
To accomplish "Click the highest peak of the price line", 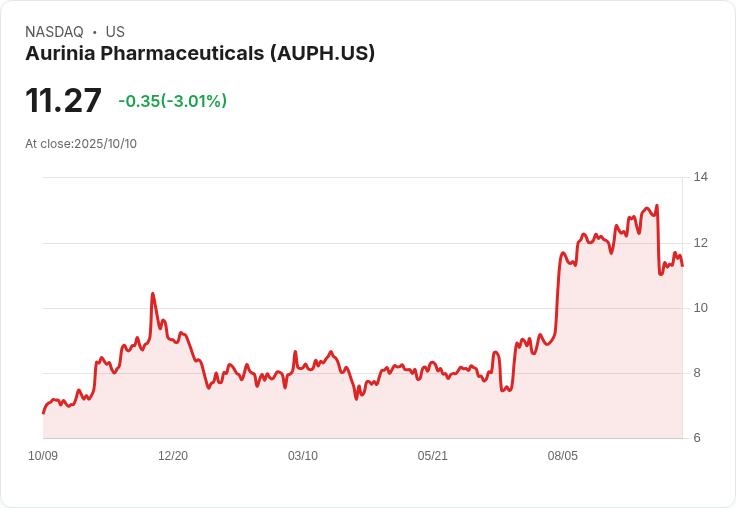I will click(648, 207).
